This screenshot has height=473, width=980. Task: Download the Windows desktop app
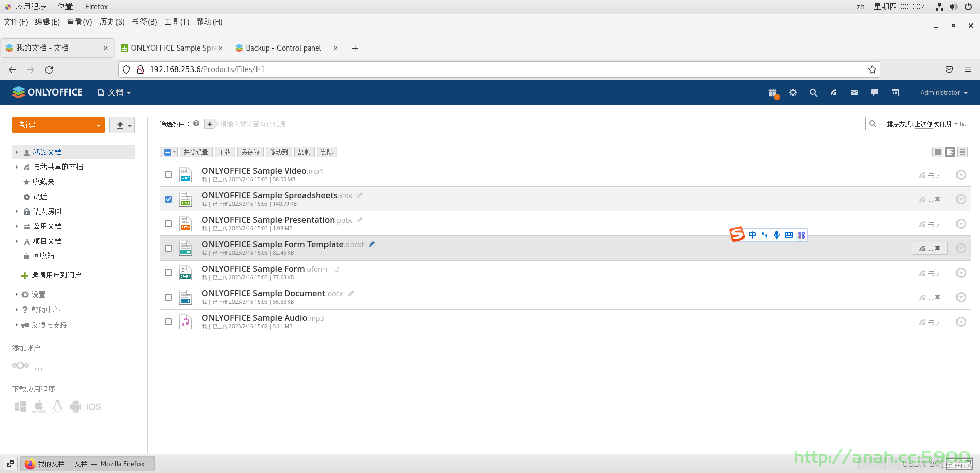pyautogui.click(x=20, y=407)
